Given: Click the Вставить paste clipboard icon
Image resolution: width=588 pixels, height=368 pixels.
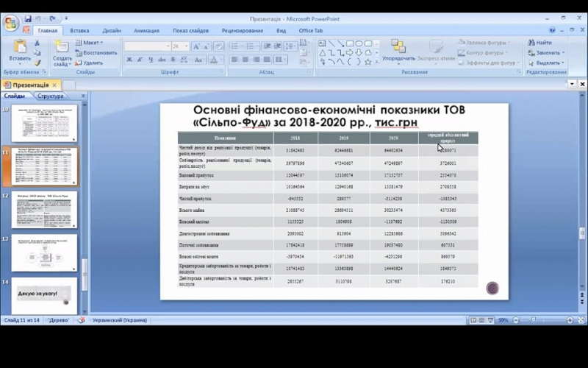Looking at the screenshot, I should [20, 46].
